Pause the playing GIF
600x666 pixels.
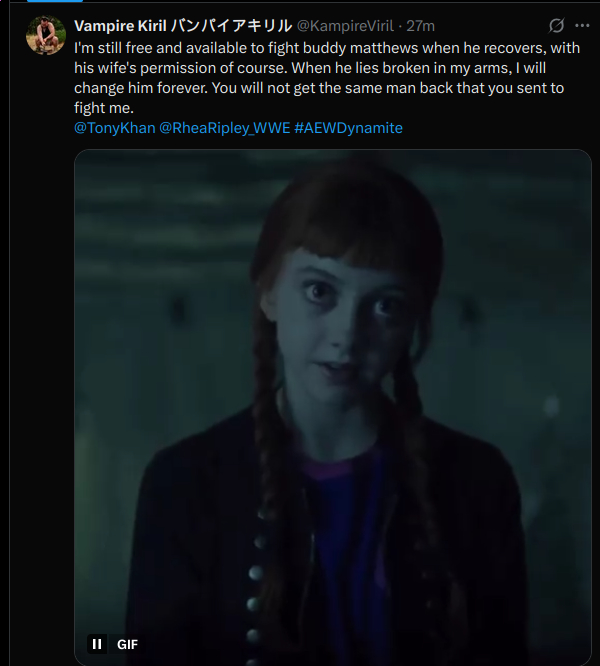tap(97, 644)
